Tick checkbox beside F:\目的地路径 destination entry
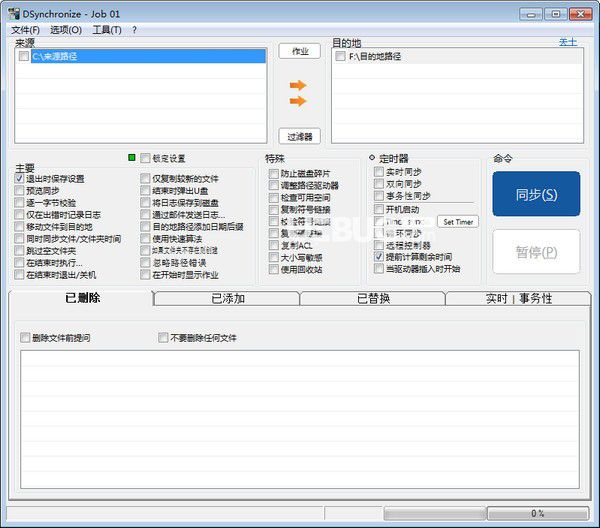The image size is (600, 528). coord(340,56)
